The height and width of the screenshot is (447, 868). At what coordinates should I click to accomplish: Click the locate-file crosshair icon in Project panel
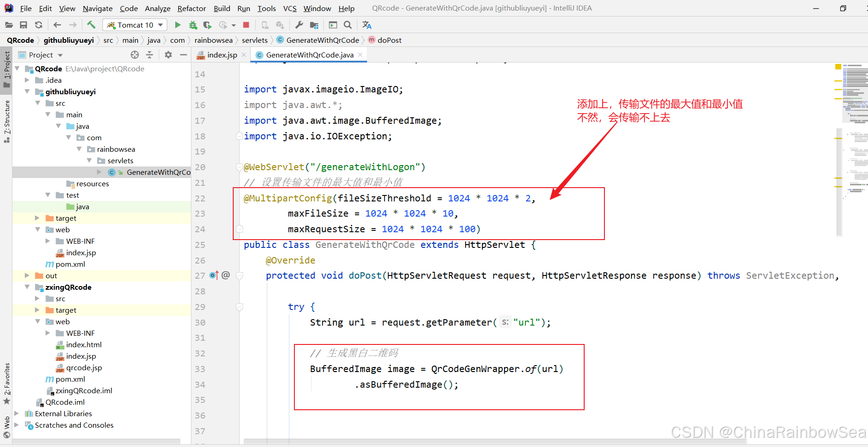[135, 55]
